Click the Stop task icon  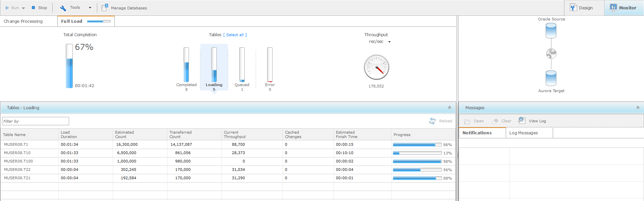[34, 8]
